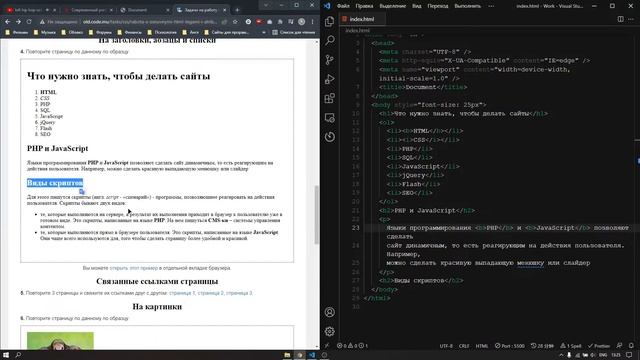Open the example link in a separate tab
The width and height of the screenshot is (640, 360).
133,268
